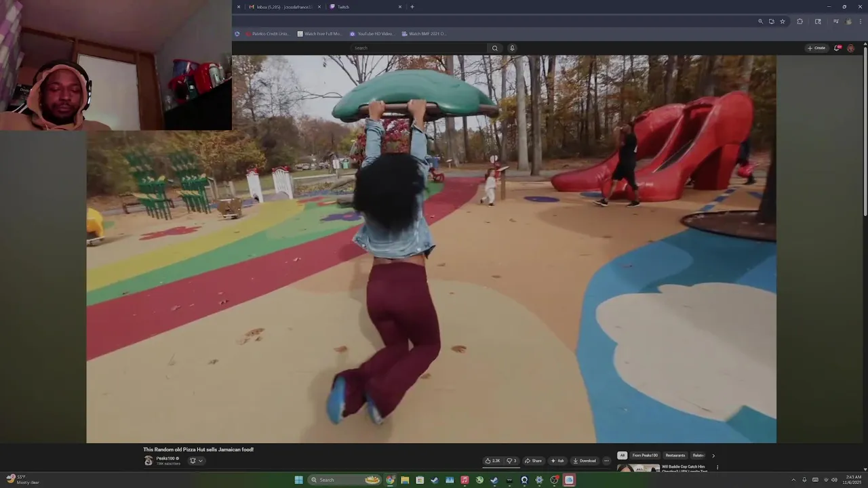The image size is (868, 488).
Task: Open Watch Free Full Mo... bookmark
Action: pos(319,34)
